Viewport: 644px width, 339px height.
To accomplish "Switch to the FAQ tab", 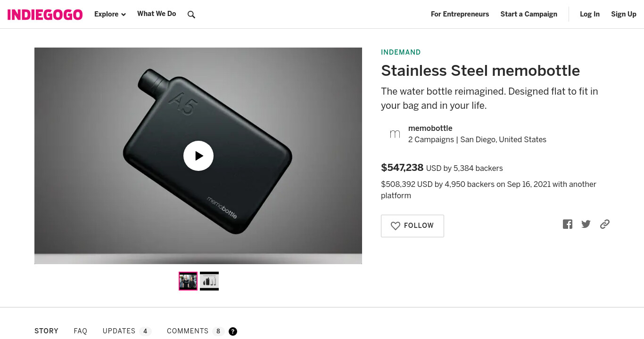I will tap(81, 331).
